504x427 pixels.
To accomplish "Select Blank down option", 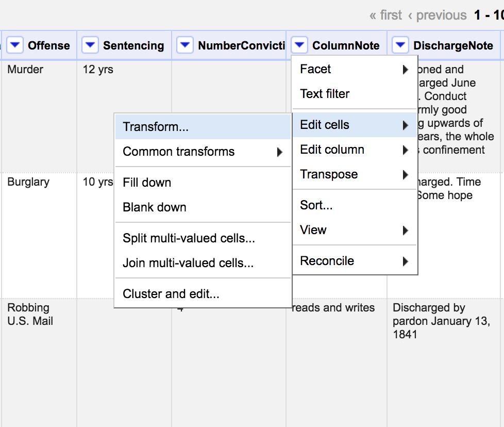I will pyautogui.click(x=155, y=207).
